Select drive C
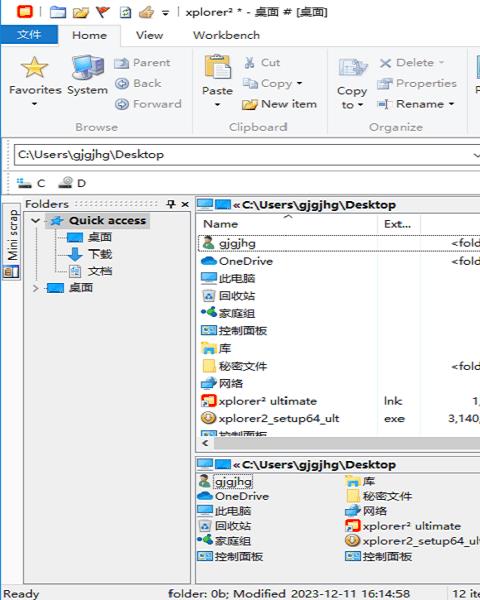 coord(31,183)
